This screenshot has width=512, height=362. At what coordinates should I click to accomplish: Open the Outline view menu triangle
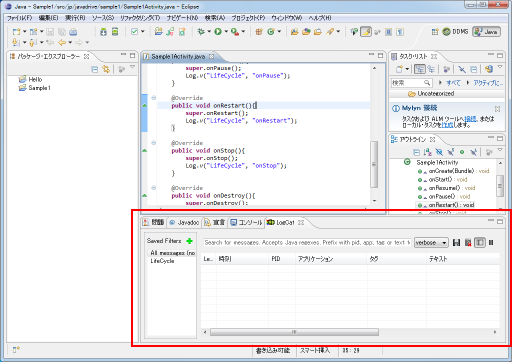[500, 150]
